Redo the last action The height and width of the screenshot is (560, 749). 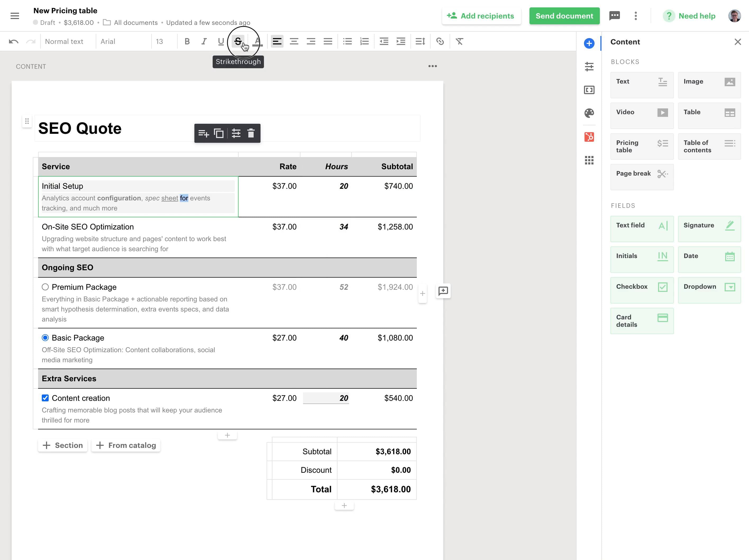pyautogui.click(x=31, y=42)
